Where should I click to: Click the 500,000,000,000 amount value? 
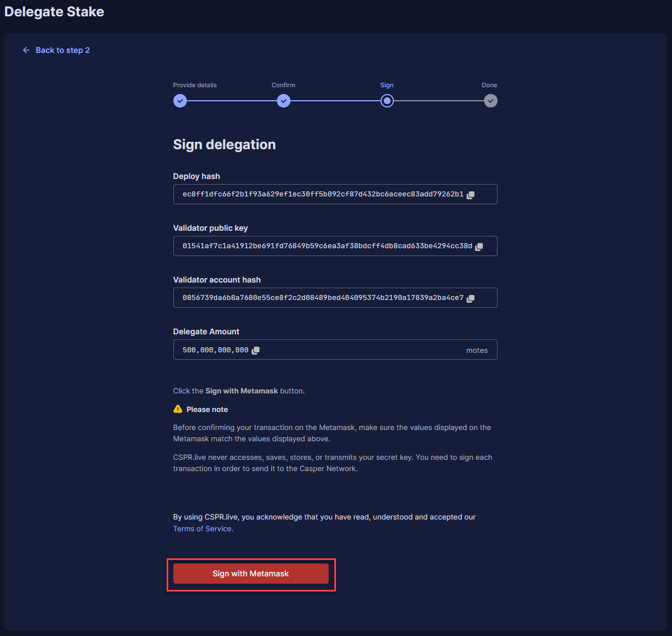[x=215, y=350]
